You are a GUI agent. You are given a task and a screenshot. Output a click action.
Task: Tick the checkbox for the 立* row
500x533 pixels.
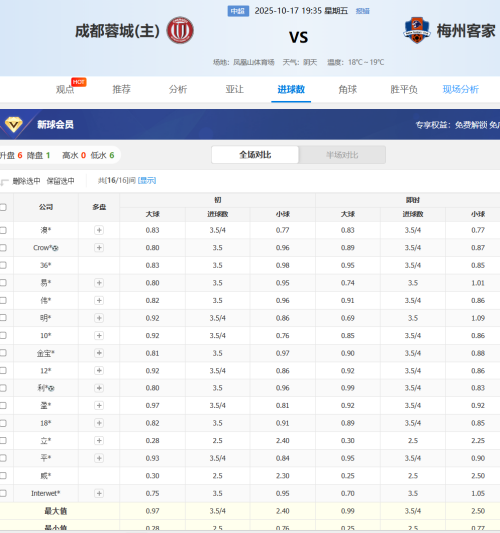tap(3, 441)
